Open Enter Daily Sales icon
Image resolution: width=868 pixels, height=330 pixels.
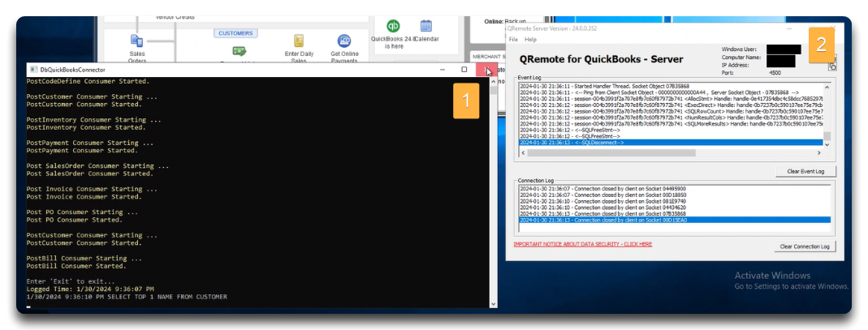click(299, 41)
